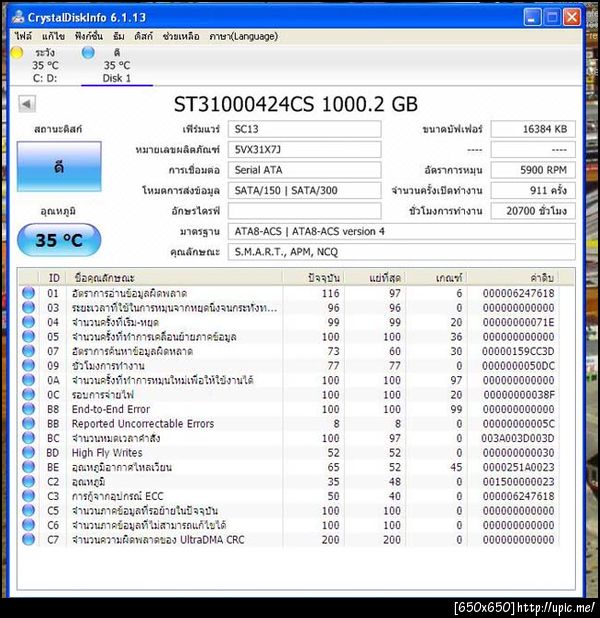The width and height of the screenshot is (600, 618).
Task: Click blue status icon of attribute C6
Action: (x=28, y=525)
